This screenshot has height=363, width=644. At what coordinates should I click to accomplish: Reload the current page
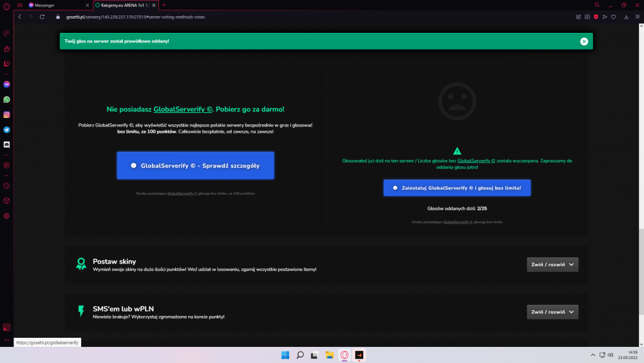coord(42,17)
